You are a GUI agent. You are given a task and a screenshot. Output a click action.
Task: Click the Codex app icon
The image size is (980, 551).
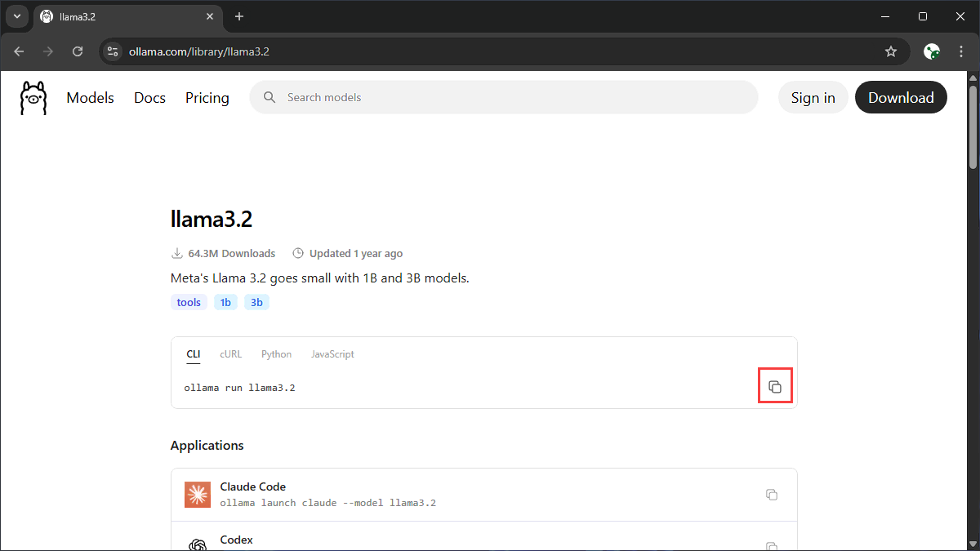(198, 544)
